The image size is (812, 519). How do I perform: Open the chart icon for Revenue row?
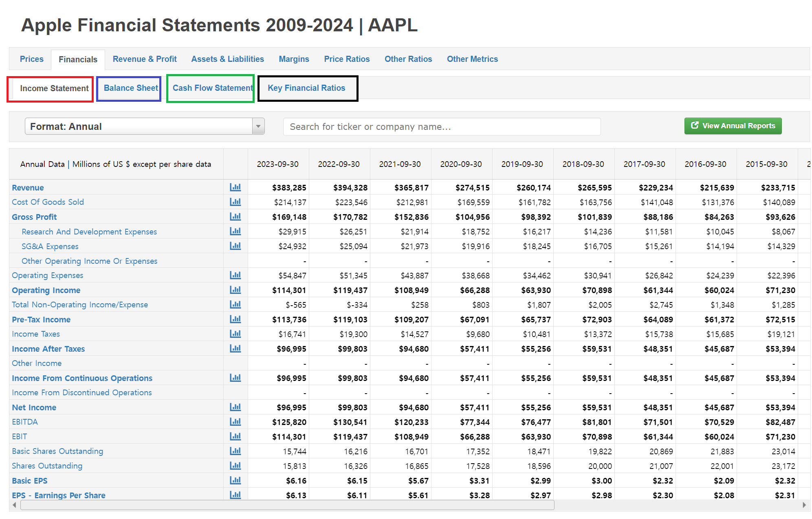pos(235,187)
